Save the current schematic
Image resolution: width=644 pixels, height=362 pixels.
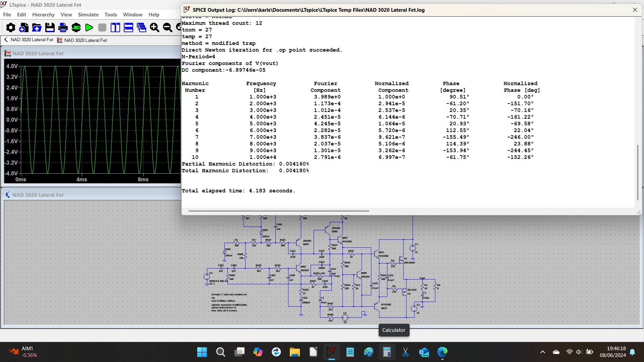50,27
